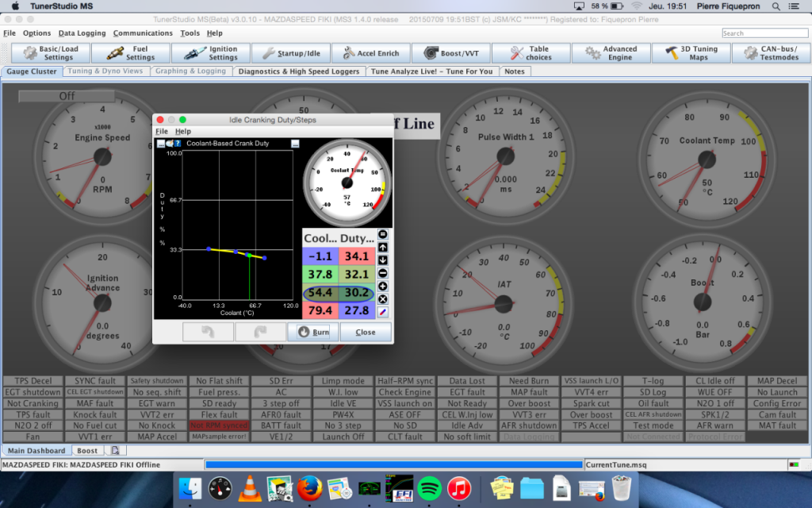The height and width of the screenshot is (508, 812).
Task: Open the Data Logging menu
Action: point(82,33)
